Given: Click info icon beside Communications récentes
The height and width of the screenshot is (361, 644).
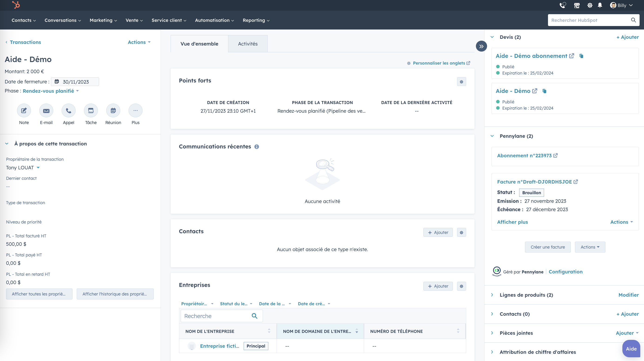Looking at the screenshot, I should (256, 147).
